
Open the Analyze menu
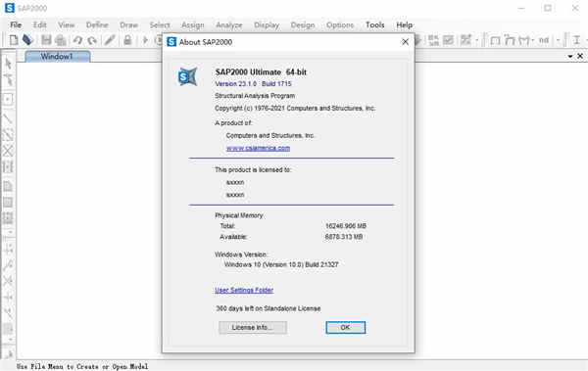click(x=229, y=24)
